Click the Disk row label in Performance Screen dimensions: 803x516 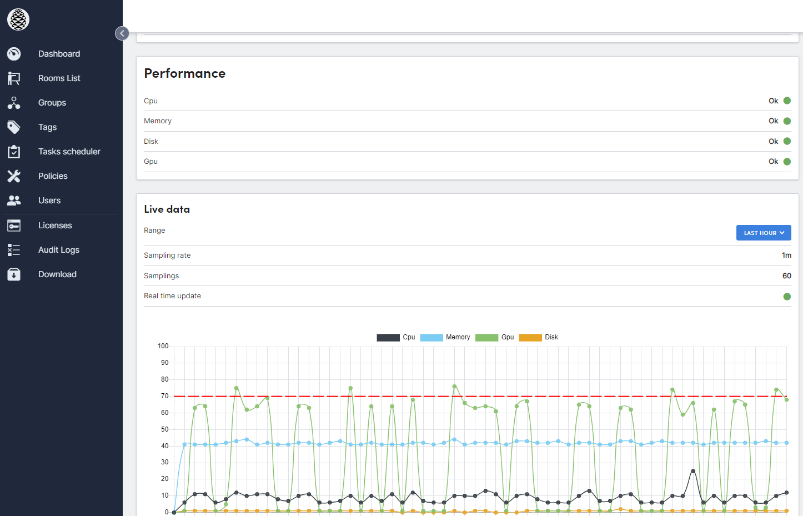(x=151, y=142)
